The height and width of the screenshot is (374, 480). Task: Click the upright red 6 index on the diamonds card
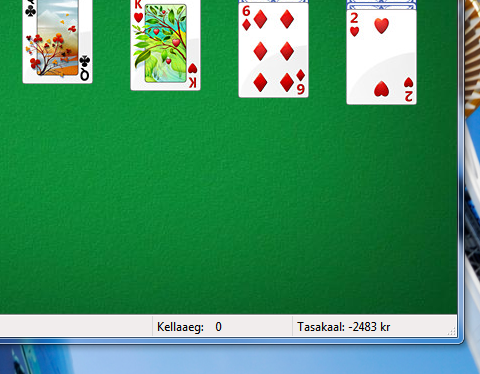click(x=246, y=11)
